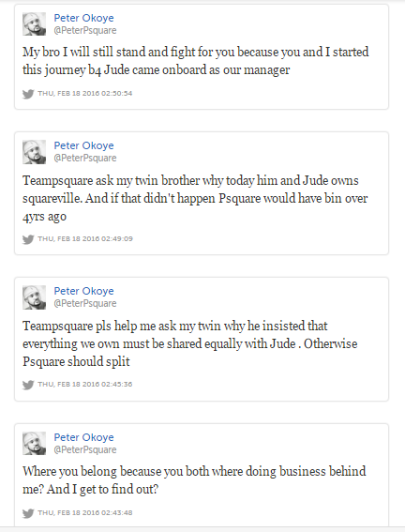Click Peter Okoye name on 'Psquare should split' tweet
The width and height of the screenshot is (405, 532).
pos(83,291)
